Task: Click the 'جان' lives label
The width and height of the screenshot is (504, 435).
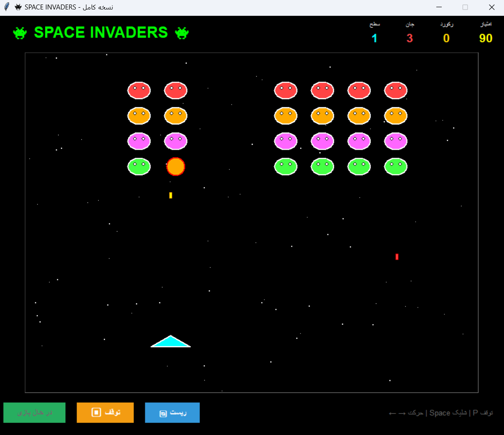Action: pos(410,24)
